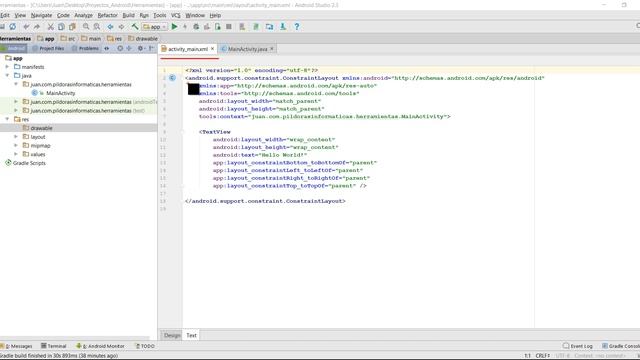Click the Attach debugger to process icon
Image resolution: width=640 pixels, height=360 pixels.
pyautogui.click(x=218, y=27)
